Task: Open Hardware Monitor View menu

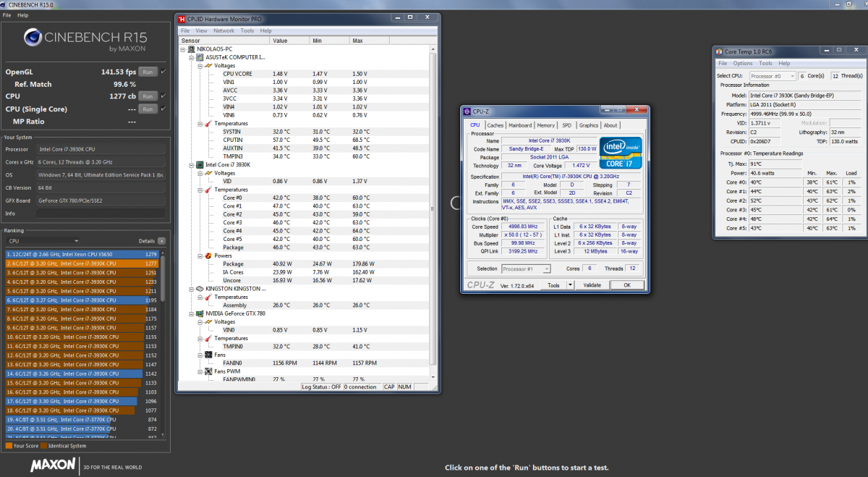Action: 201,30
